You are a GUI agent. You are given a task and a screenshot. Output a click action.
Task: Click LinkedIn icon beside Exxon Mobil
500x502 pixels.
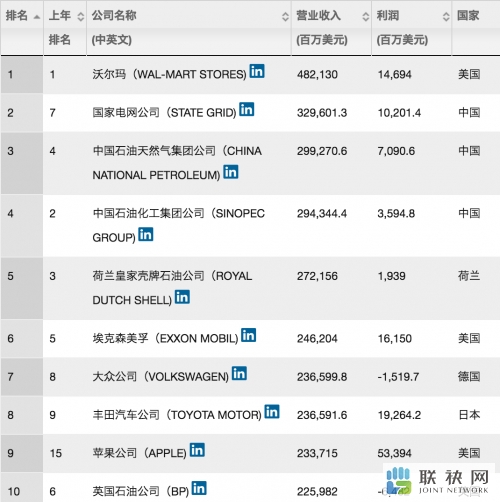249,335
